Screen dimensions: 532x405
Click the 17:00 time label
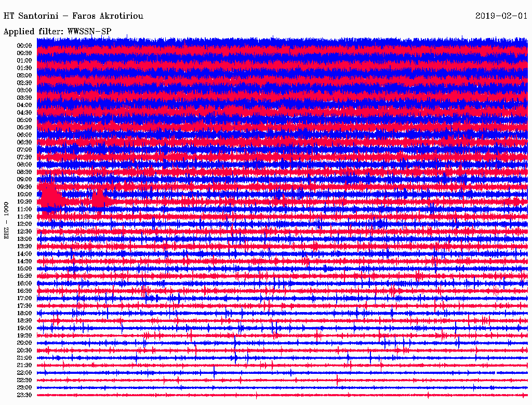tap(24, 299)
